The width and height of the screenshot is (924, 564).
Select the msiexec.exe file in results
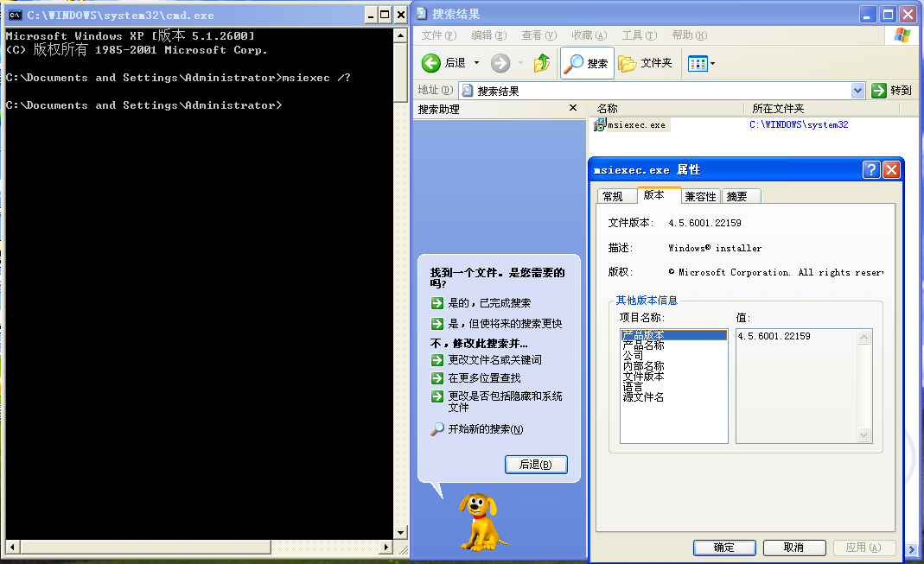click(636, 125)
